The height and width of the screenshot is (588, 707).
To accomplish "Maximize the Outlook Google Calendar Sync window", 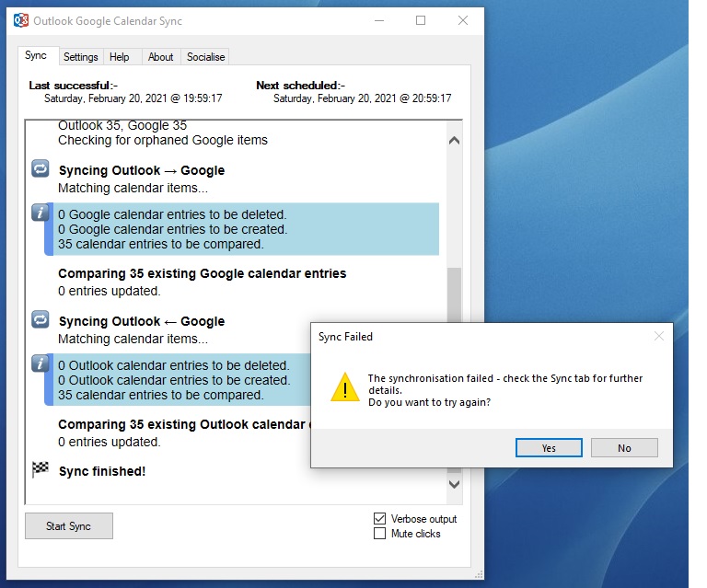I will click(421, 21).
